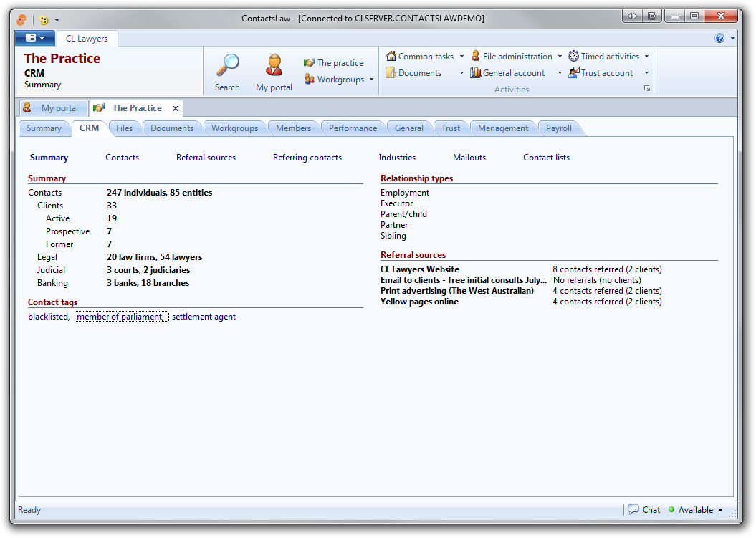756x538 pixels.
Task: Open the Contact lists link
Action: click(546, 158)
